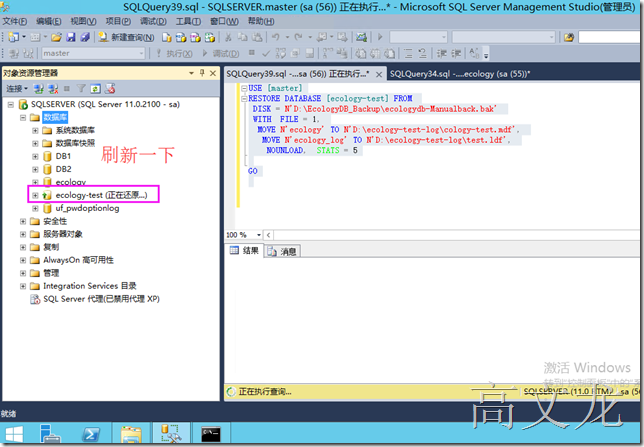Click the Analysis Services XMLA Query icon

[209, 37]
